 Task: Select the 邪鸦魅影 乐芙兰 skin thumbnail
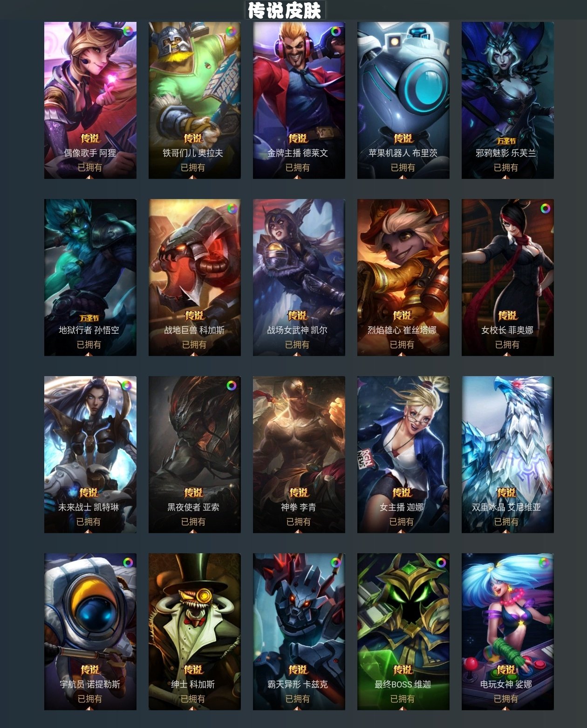[508, 100]
